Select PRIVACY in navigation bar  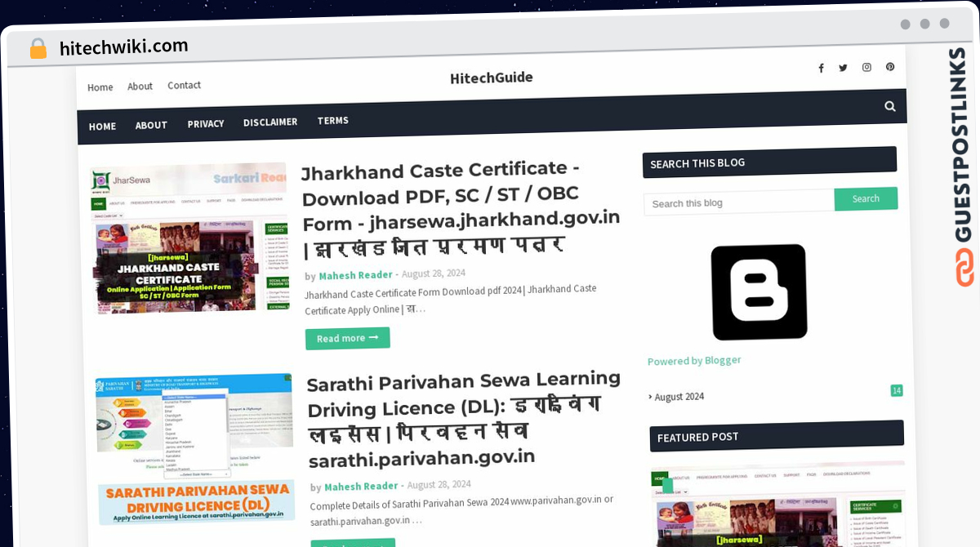pyautogui.click(x=206, y=124)
